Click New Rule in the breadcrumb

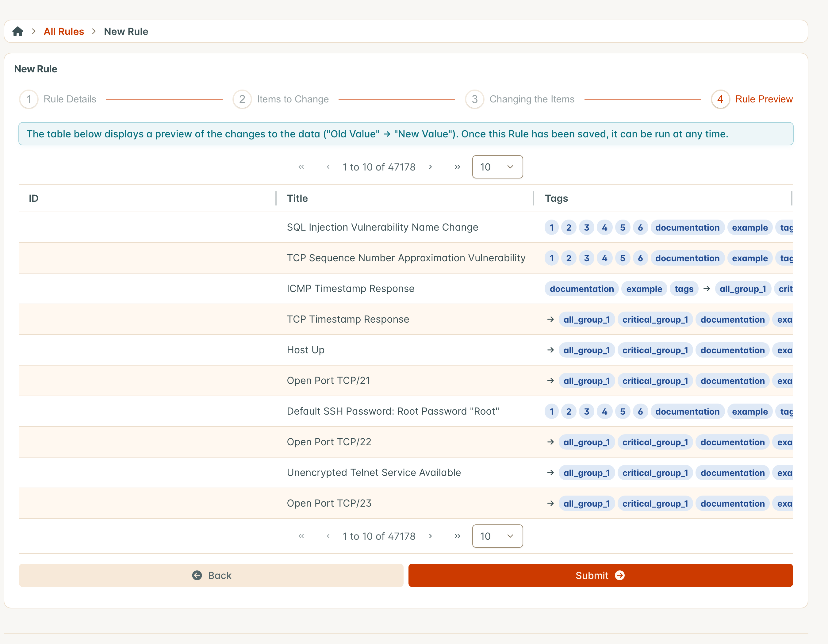(126, 32)
